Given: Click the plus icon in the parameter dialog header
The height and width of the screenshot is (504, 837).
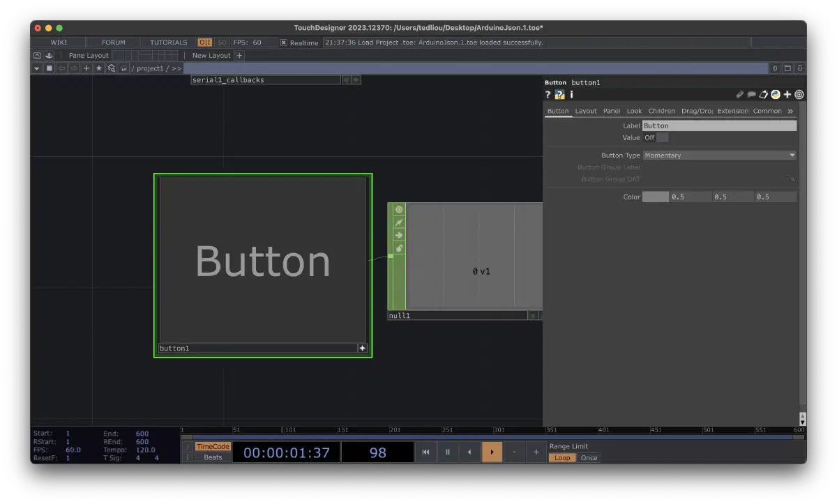Looking at the screenshot, I should click(x=787, y=94).
